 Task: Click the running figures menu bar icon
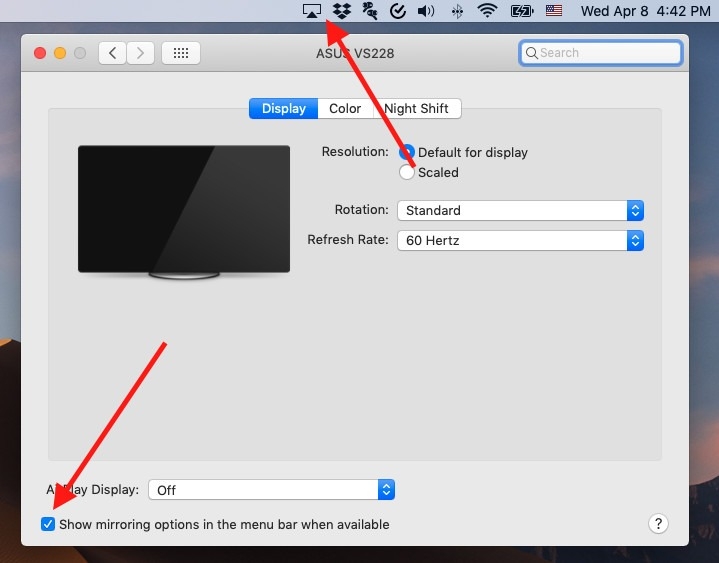370,11
